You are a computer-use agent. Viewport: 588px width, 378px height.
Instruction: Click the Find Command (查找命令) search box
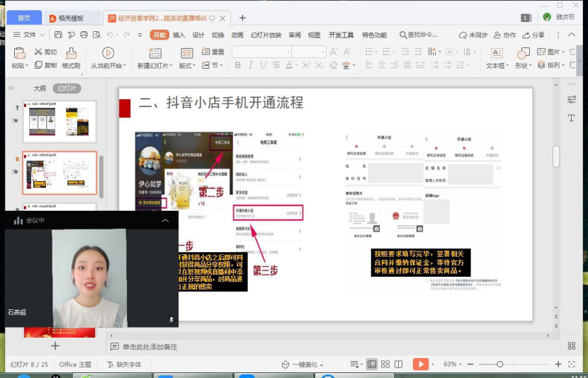419,35
